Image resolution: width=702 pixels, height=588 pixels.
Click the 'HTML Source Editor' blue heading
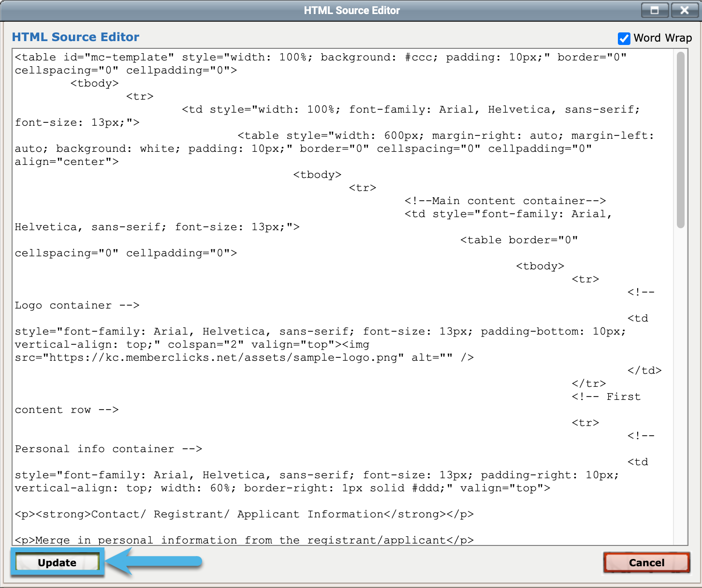tap(75, 37)
